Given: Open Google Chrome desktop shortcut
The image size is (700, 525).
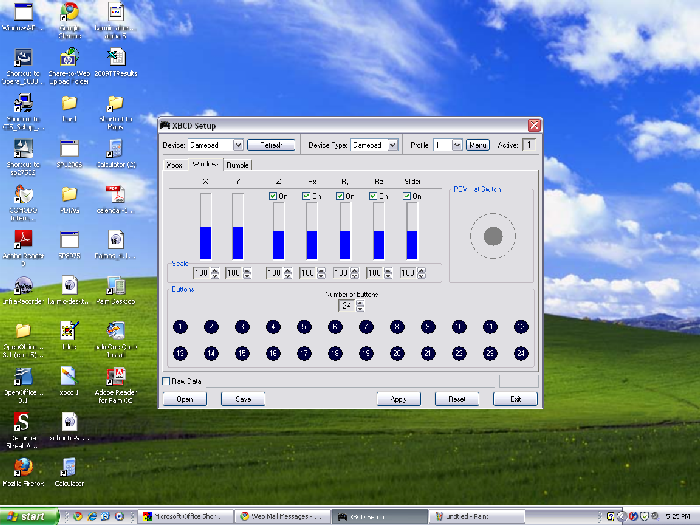Looking at the screenshot, I should 69,13.
